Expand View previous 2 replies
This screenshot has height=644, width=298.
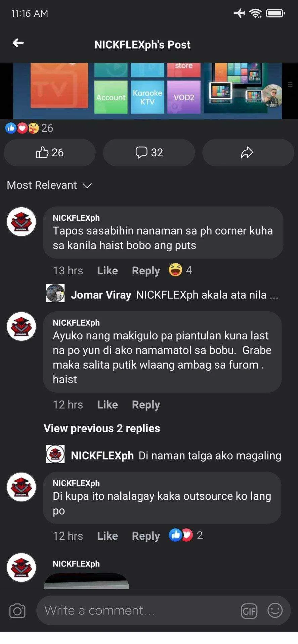102,428
